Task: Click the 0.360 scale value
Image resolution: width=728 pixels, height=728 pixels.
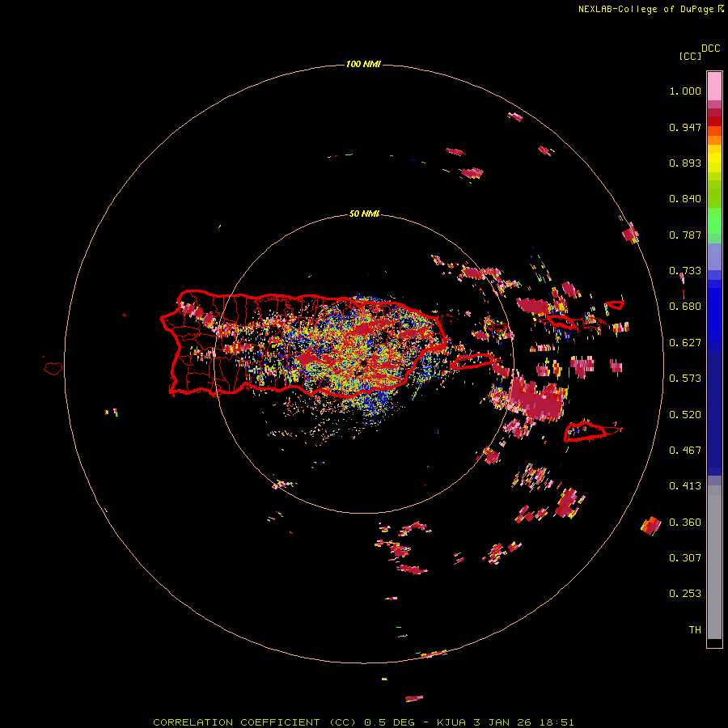Action: [685, 523]
